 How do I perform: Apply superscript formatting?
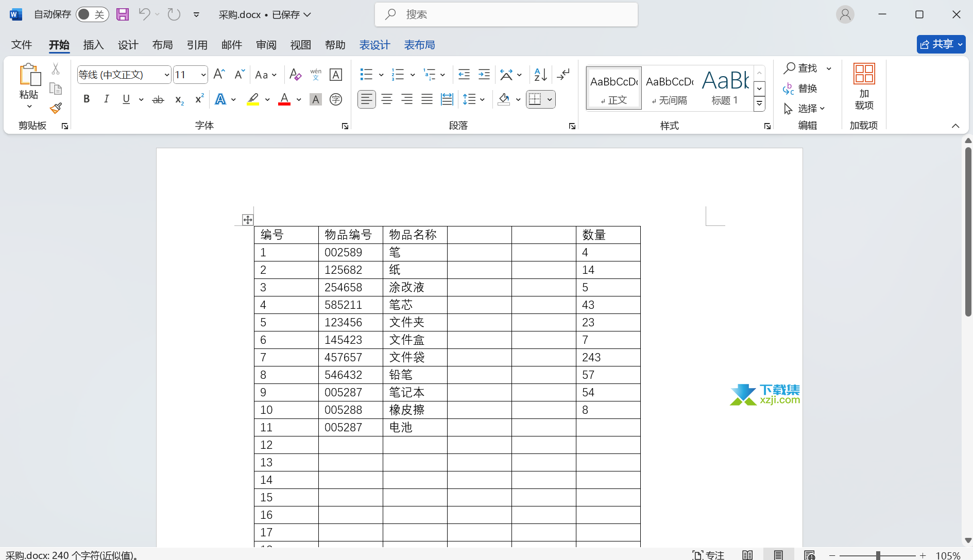click(x=199, y=99)
